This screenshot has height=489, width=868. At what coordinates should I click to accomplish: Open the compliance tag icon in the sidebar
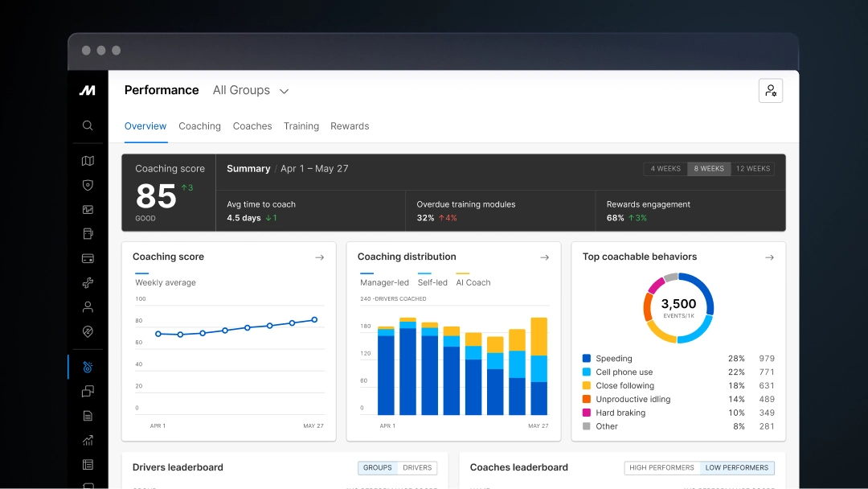click(88, 331)
